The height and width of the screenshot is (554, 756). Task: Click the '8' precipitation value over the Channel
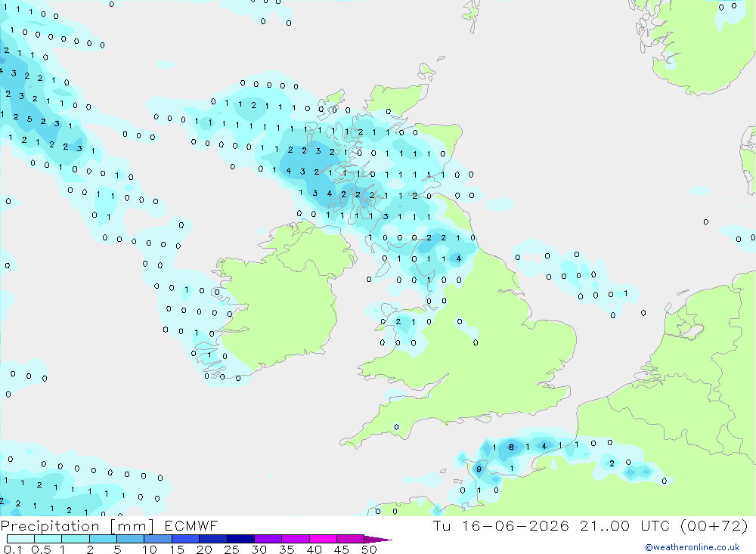click(511, 447)
